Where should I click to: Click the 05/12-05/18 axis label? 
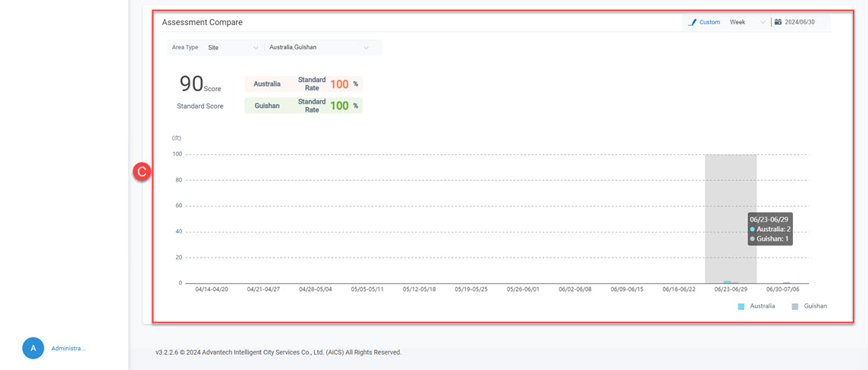point(419,289)
